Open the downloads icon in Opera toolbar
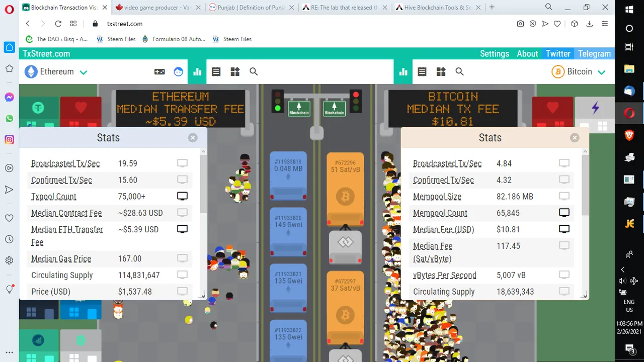The width and height of the screenshot is (644, 362). point(589,24)
